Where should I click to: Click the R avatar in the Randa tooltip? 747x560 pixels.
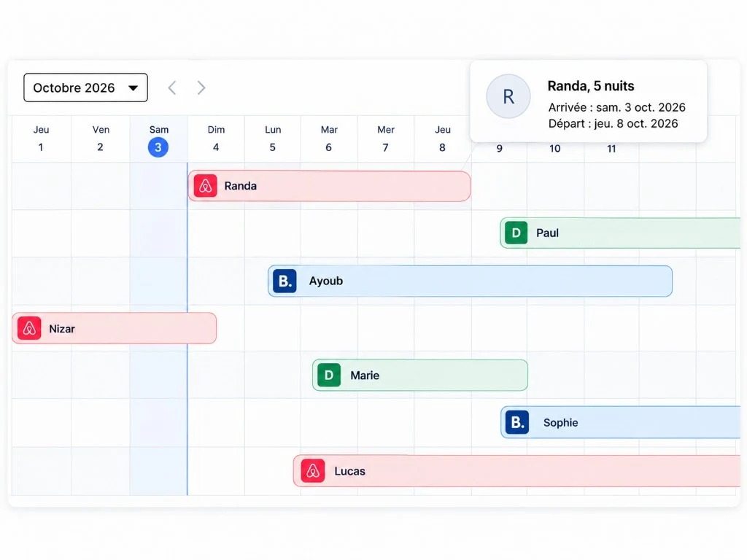(x=508, y=97)
